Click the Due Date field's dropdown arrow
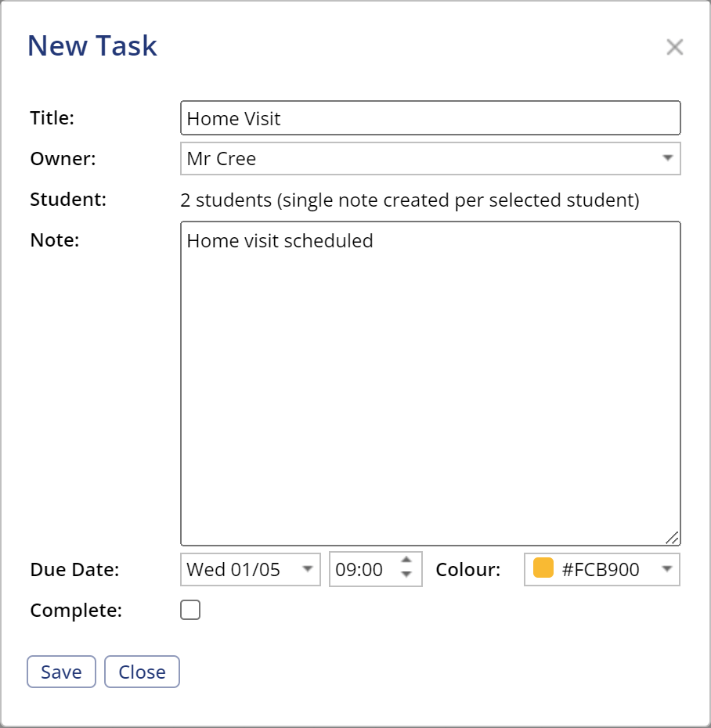 [307, 569]
